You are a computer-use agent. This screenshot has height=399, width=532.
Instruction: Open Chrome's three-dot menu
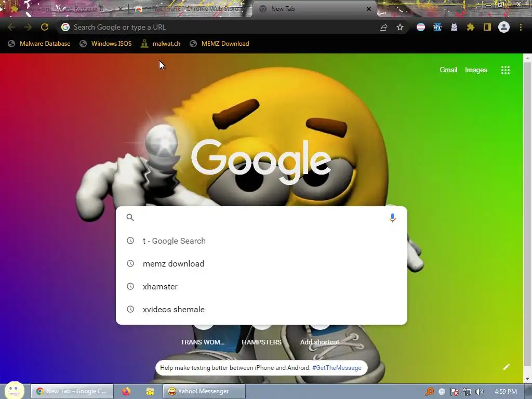(x=521, y=27)
